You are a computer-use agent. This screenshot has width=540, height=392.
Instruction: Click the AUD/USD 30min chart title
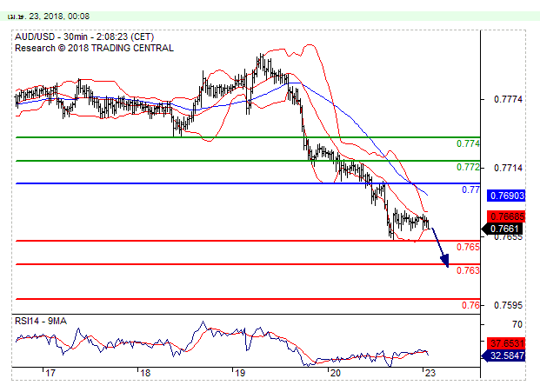tap(84, 37)
